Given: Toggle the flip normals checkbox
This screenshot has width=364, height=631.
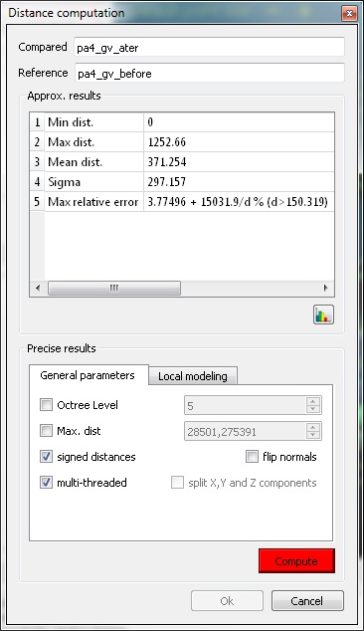Looking at the screenshot, I should point(252,457).
